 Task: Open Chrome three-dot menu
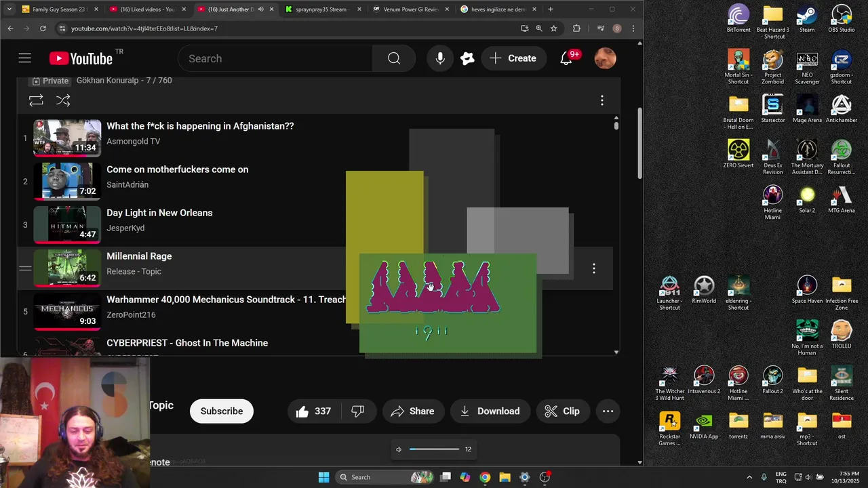point(633,28)
